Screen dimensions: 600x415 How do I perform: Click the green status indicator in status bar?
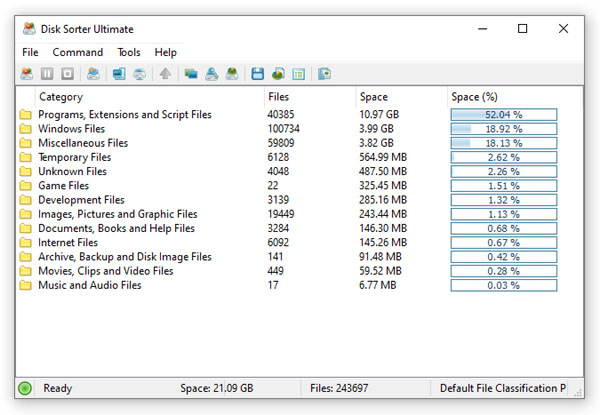[x=25, y=388]
